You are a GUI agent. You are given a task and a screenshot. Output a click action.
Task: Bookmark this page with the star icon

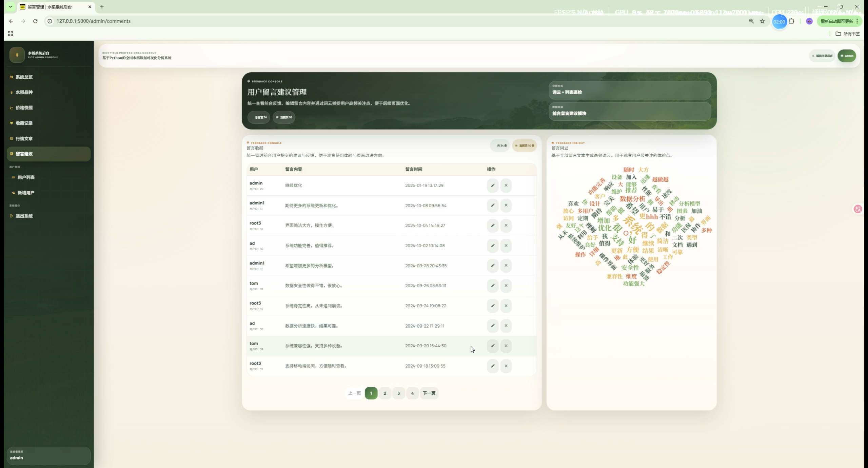point(762,21)
